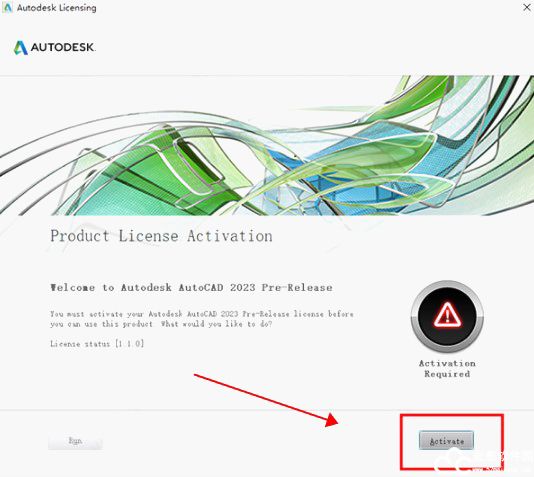The image size is (534, 477).
Task: Click the Activate button
Action: tap(446, 441)
